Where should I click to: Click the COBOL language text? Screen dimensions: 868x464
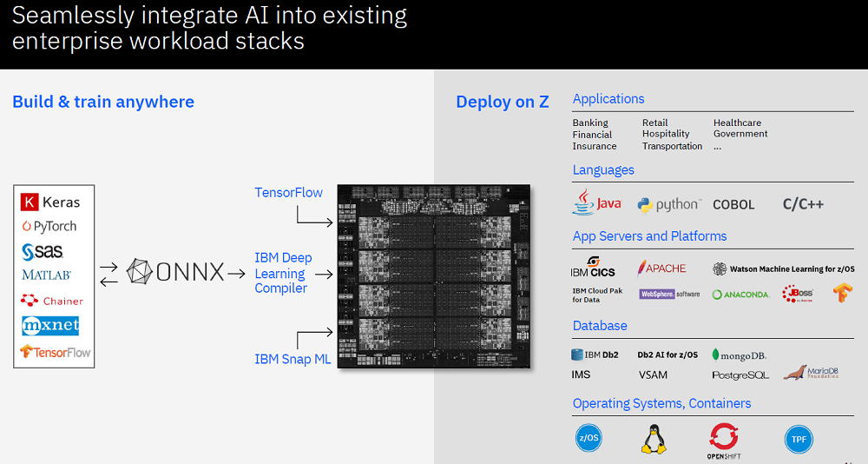point(733,204)
